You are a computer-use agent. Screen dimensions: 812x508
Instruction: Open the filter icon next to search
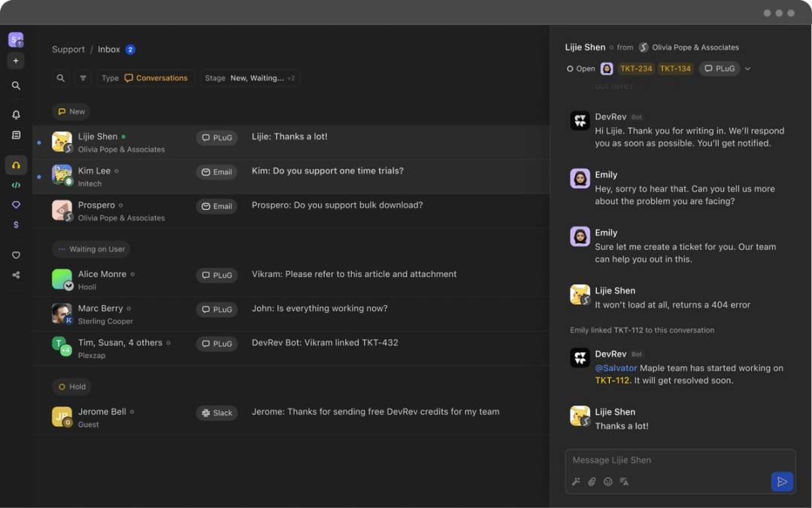point(83,78)
